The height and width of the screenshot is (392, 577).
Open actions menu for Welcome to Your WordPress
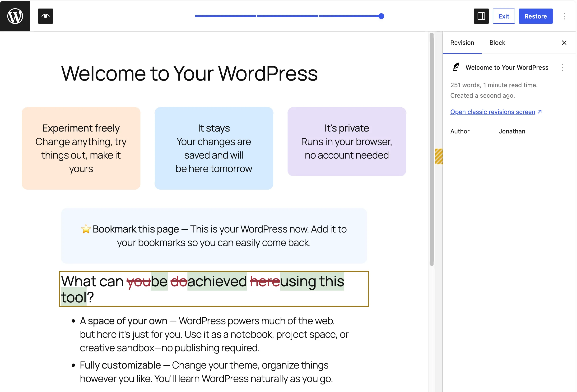point(562,68)
